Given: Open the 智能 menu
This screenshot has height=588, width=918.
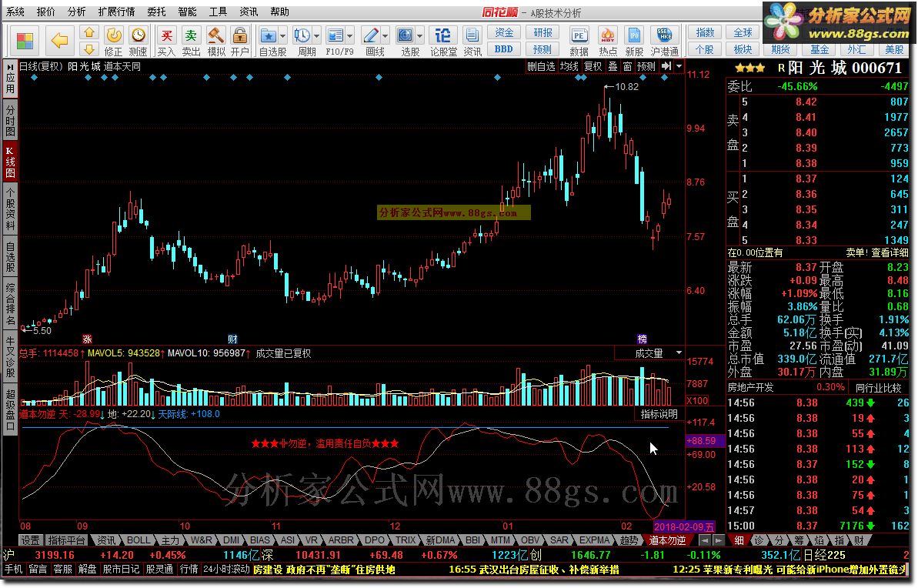Looking at the screenshot, I should (187, 11).
